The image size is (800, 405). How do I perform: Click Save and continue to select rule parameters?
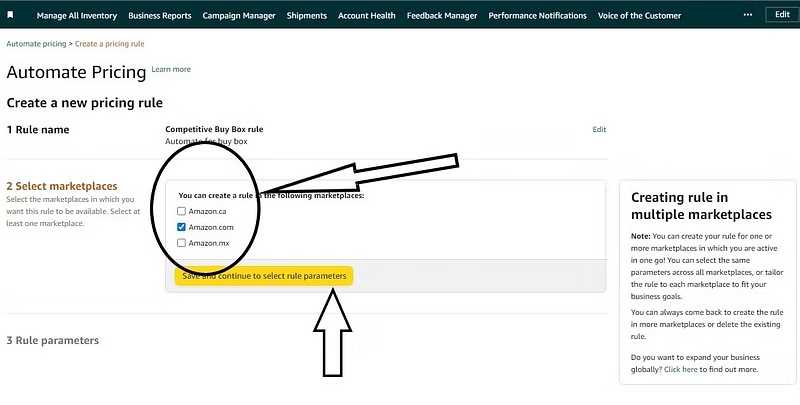264,276
